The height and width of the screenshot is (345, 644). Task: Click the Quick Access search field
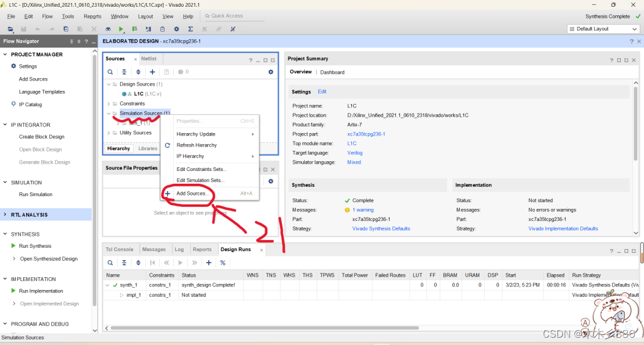pyautogui.click(x=234, y=16)
